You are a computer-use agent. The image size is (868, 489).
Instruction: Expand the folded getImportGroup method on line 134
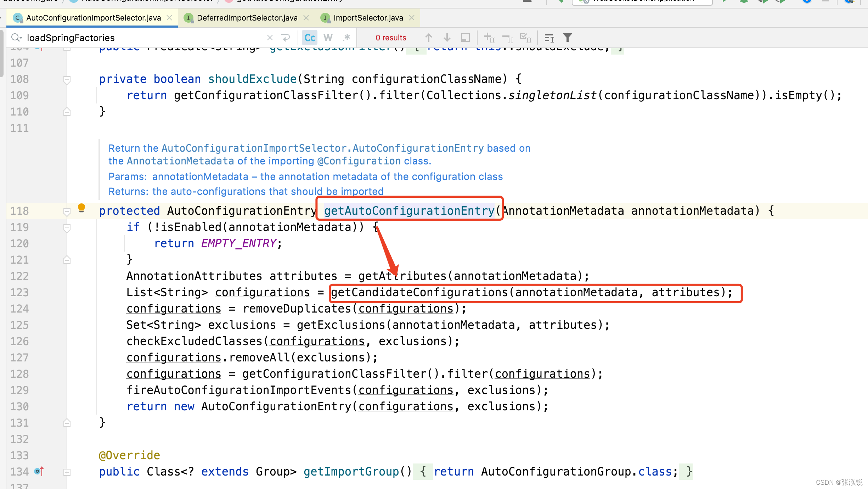coord(67,472)
